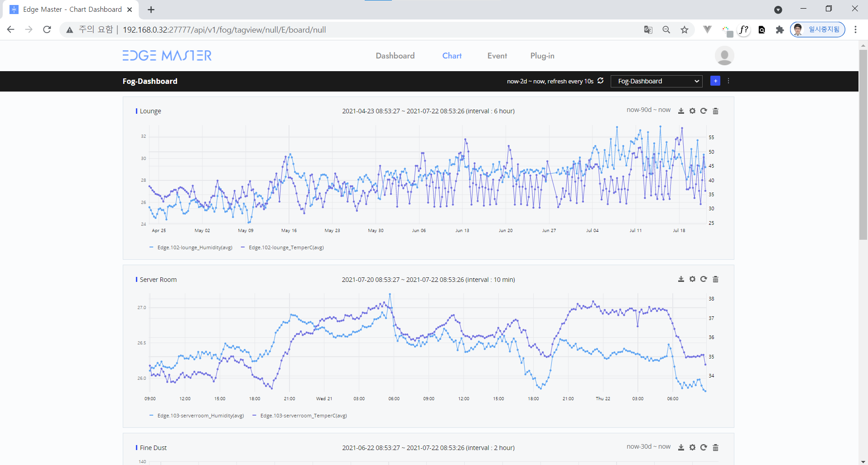The width and height of the screenshot is (868, 465).
Task: Delete the Lounge chart panel
Action: point(715,111)
